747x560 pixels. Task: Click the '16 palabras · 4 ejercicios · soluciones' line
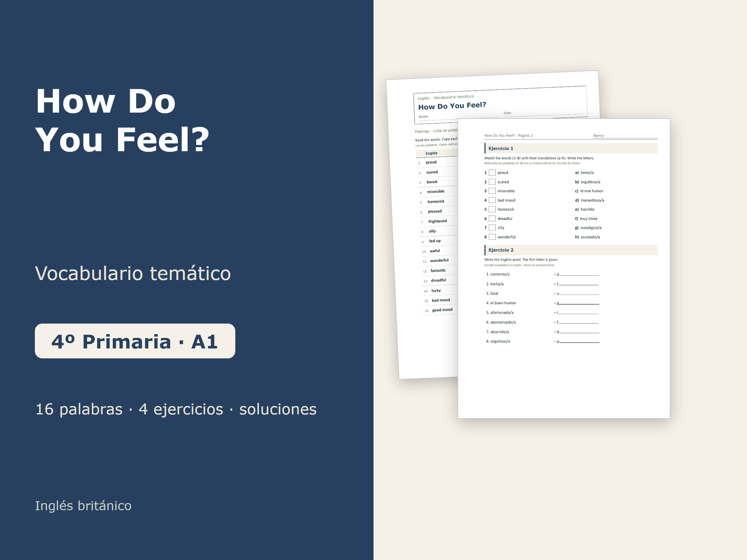[176, 409]
